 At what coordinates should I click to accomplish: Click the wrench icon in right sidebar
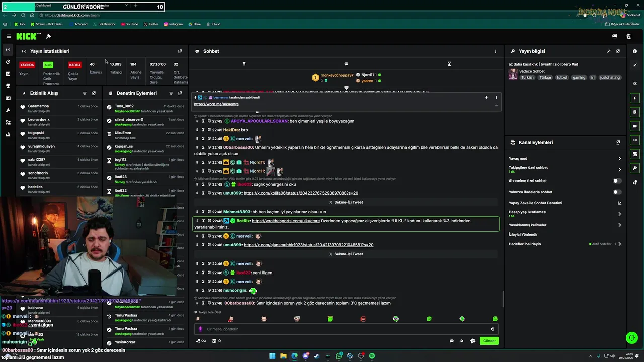635,168
